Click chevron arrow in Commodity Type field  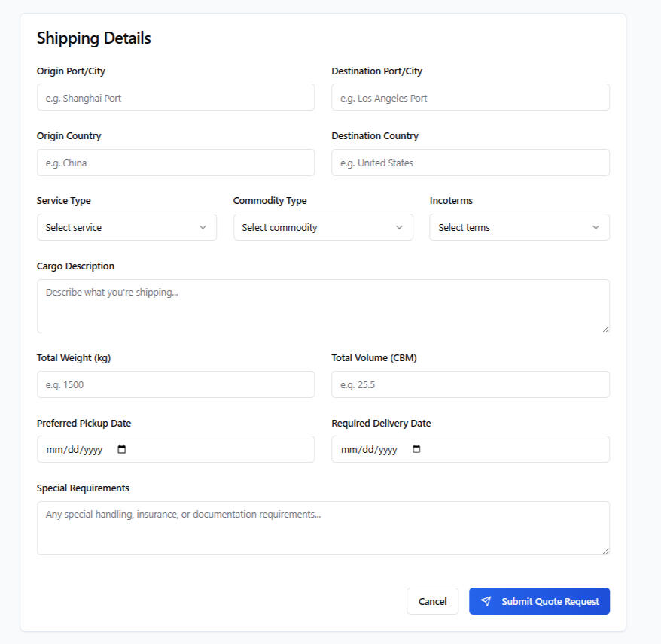pyautogui.click(x=399, y=227)
